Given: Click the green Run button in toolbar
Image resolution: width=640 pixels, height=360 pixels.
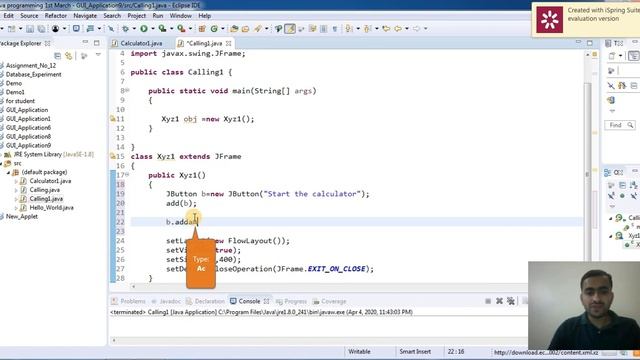Looking at the screenshot, I should click(x=144, y=29).
